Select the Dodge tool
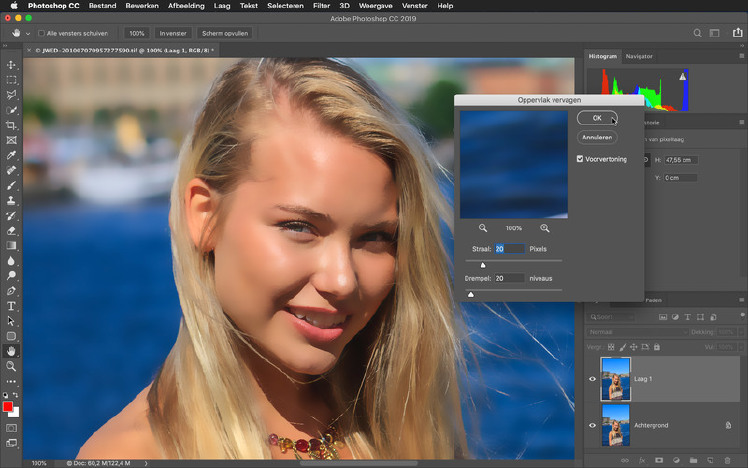Image resolution: width=748 pixels, height=468 pixels. click(11, 276)
